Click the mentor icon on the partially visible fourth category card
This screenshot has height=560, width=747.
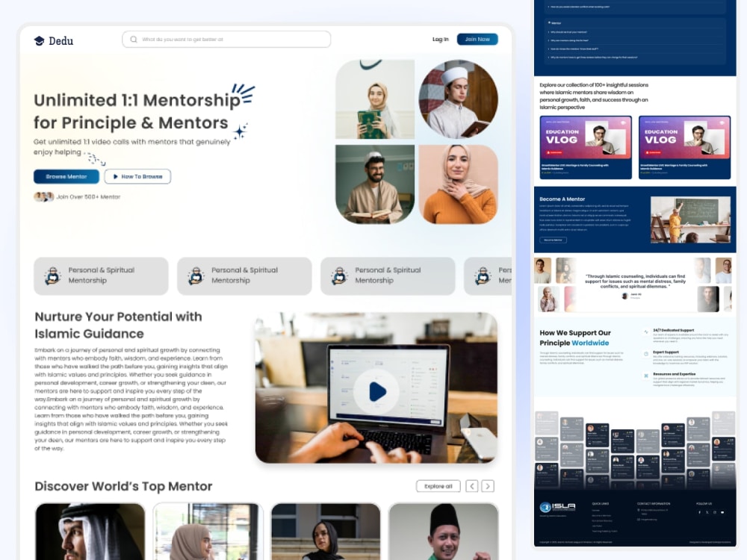(483, 276)
